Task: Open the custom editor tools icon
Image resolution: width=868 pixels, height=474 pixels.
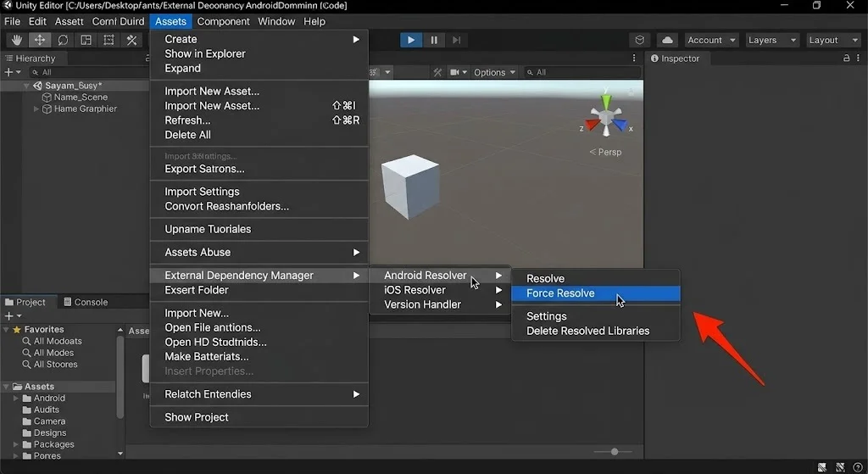Action: point(131,40)
